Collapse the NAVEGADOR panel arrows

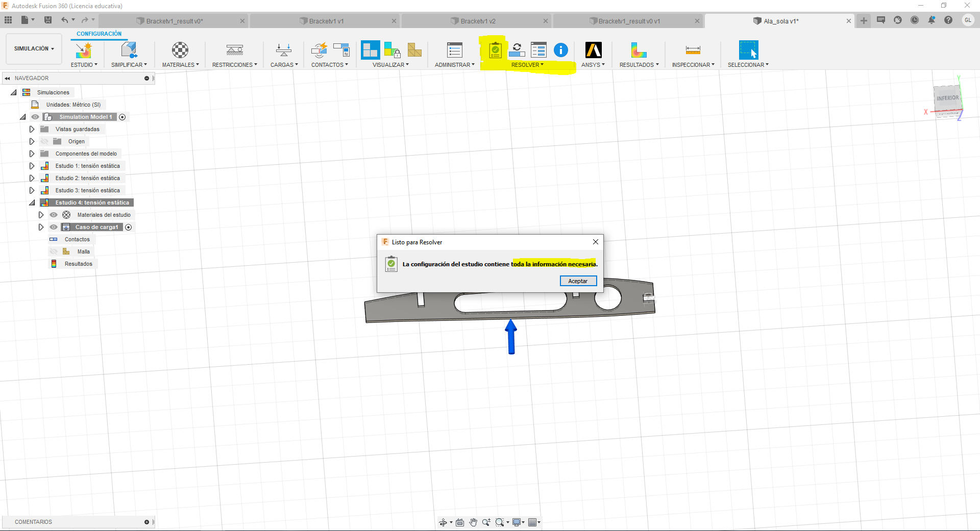point(7,78)
